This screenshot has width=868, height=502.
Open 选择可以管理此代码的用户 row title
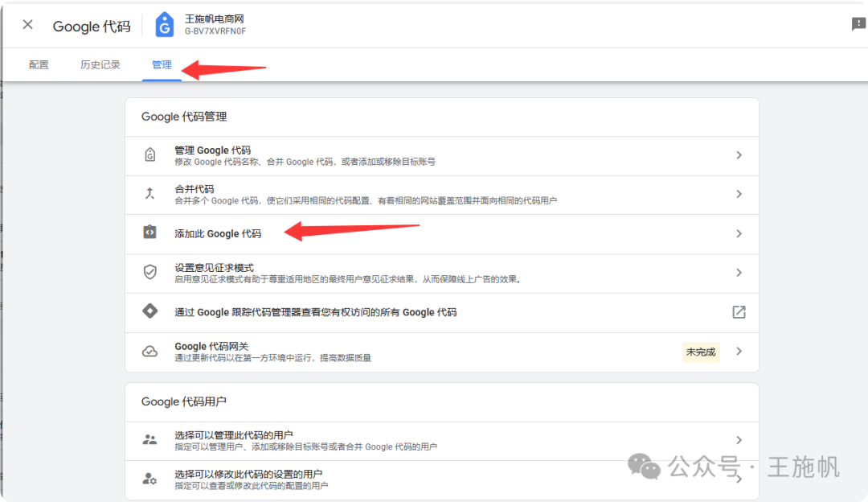[x=234, y=435]
